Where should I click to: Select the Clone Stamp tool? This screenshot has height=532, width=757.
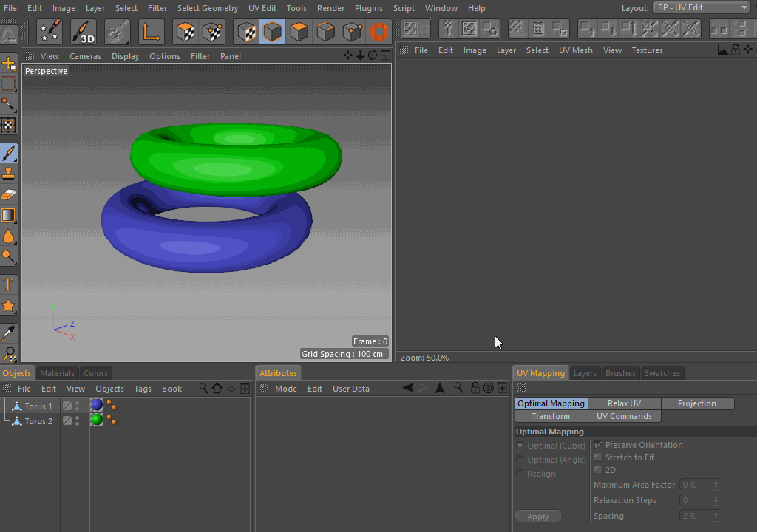[x=9, y=174]
